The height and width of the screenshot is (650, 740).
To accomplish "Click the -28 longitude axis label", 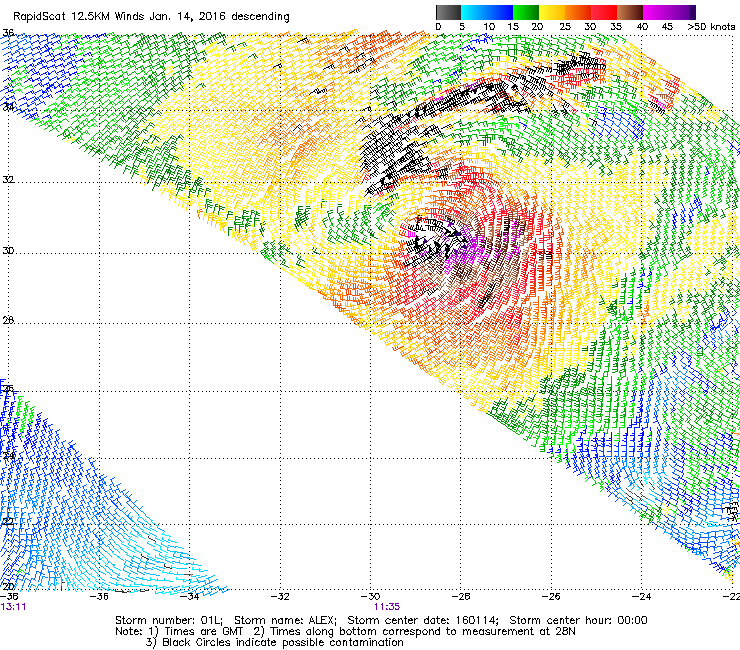I will click(461, 597).
